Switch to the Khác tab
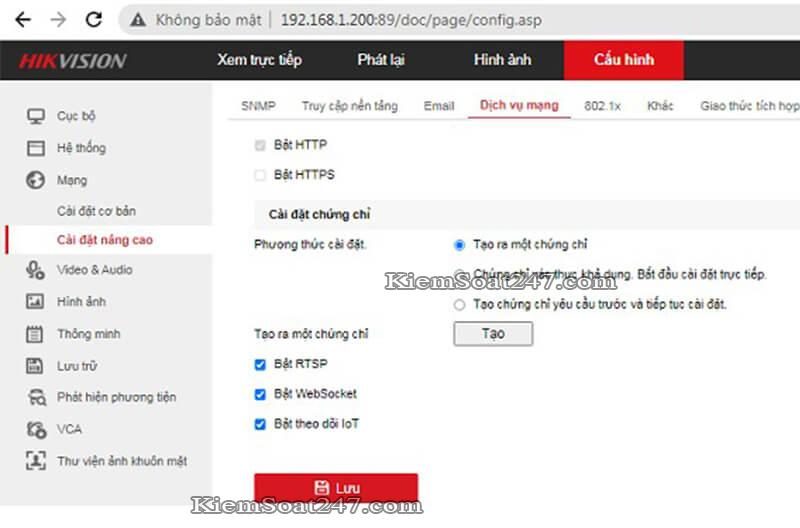 660,106
